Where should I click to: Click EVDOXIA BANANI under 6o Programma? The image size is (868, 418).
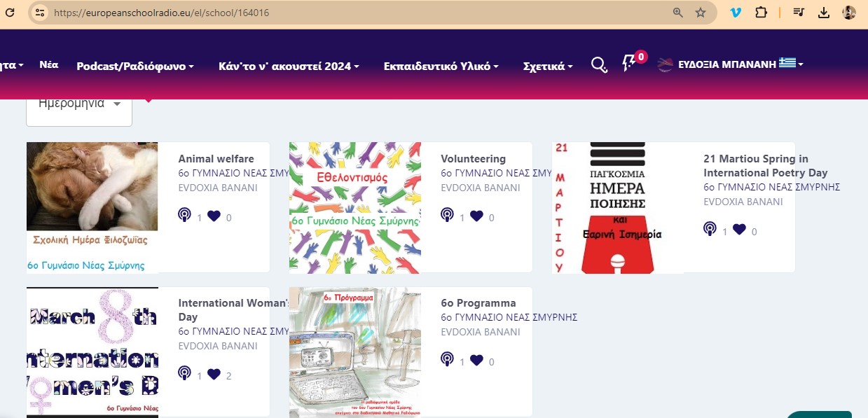481,332
